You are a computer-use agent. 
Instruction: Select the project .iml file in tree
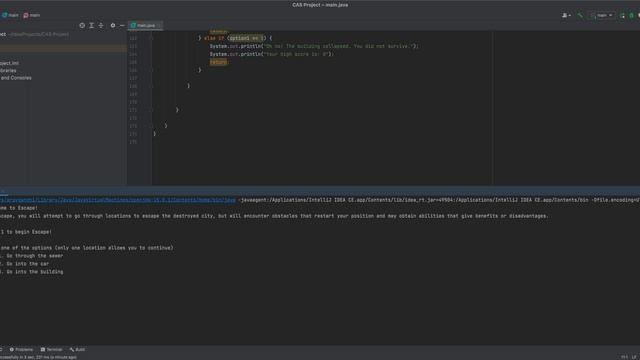(x=9, y=63)
